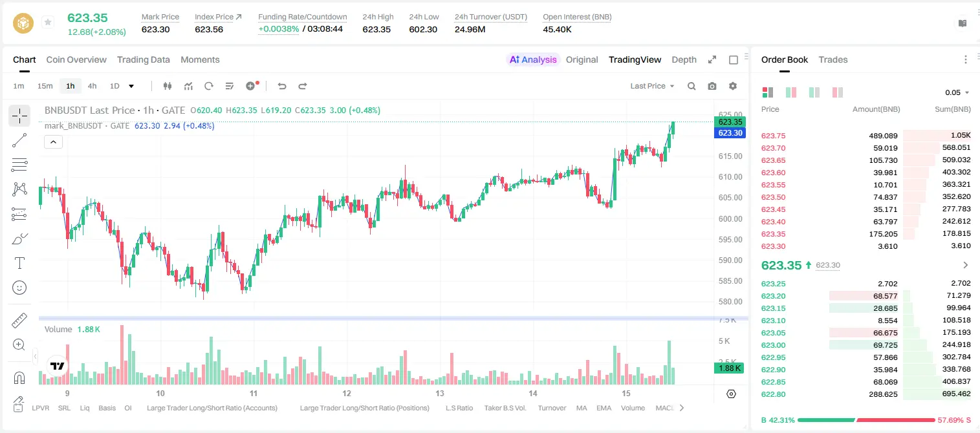Switch to the Depth chart view
The height and width of the screenshot is (433, 980).
[684, 59]
